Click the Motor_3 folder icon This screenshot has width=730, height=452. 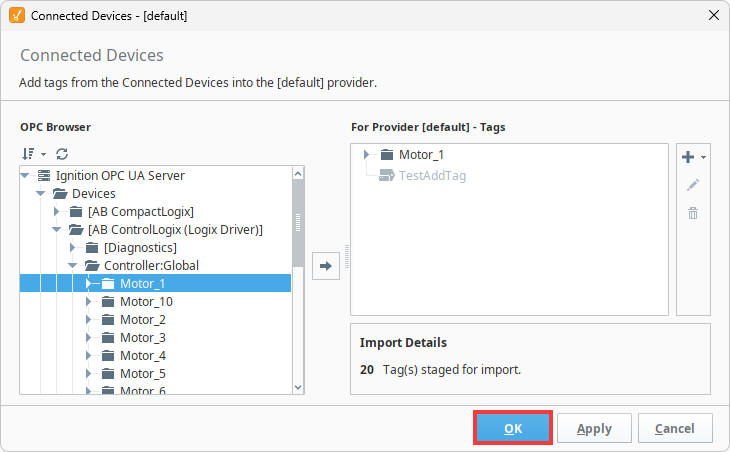pos(108,338)
